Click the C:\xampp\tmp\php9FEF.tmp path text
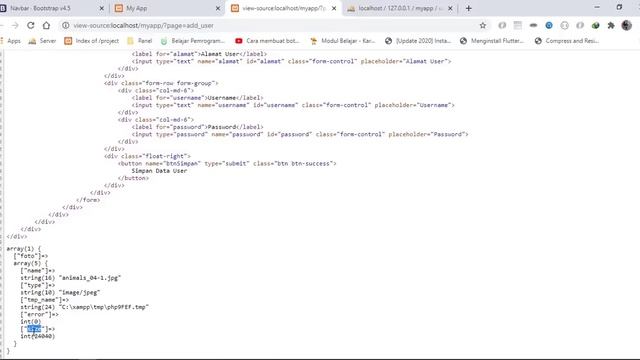This screenshot has height=360, width=640. (104, 307)
